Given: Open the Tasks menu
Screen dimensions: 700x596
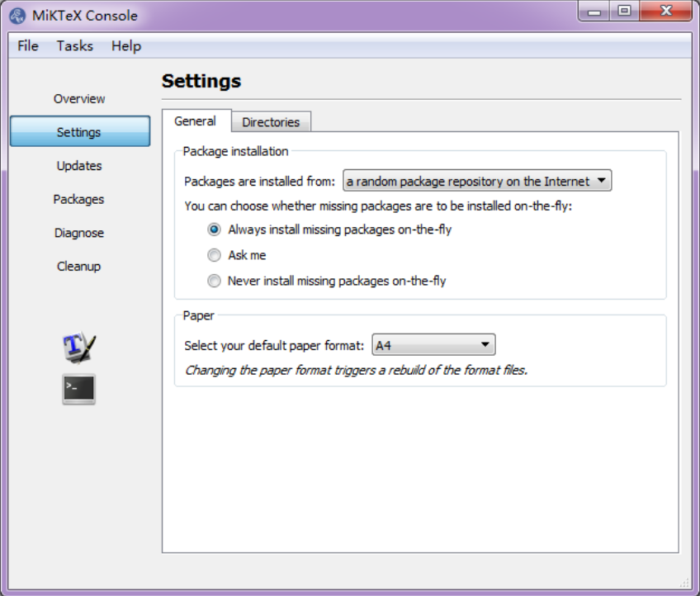Looking at the screenshot, I should coord(74,45).
